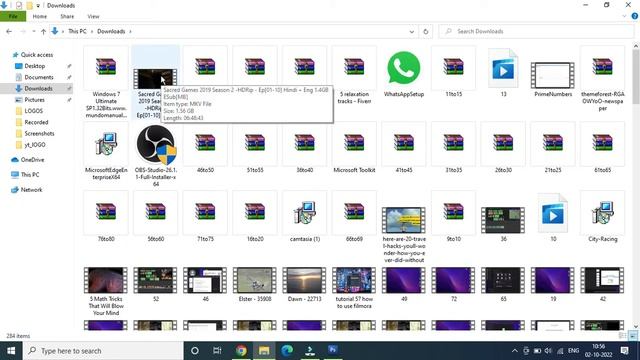The width and height of the screenshot is (640, 360).
Task: Open Documents in navigation pane
Action: tap(39, 77)
